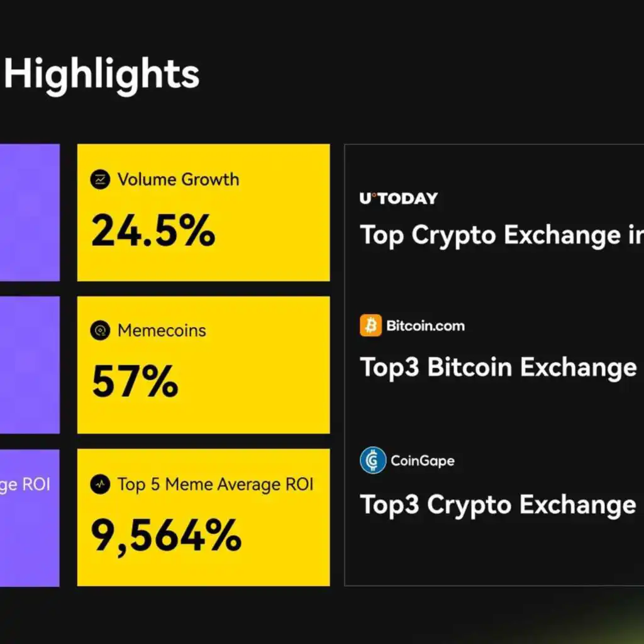The image size is (644, 644).
Task: Click the CoinGape round logo icon
Action: (x=373, y=460)
